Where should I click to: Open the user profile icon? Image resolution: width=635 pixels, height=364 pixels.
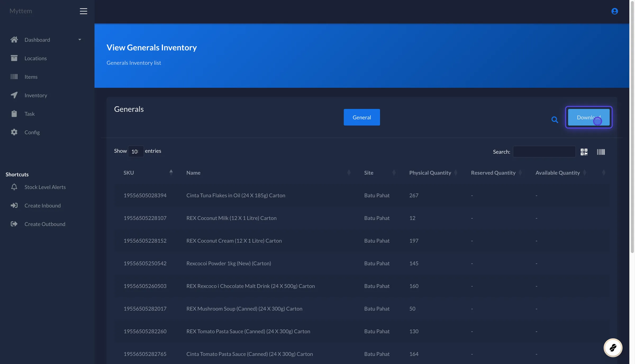point(614,11)
